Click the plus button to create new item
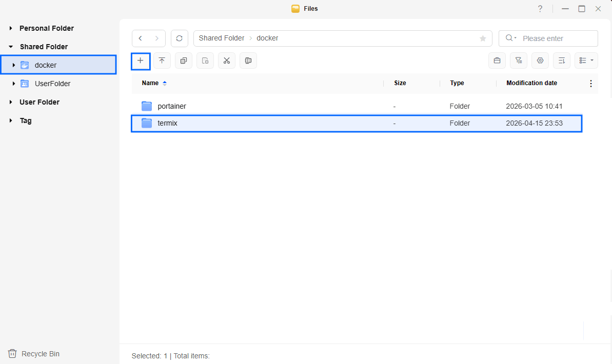This screenshot has width=612, height=364. [141, 60]
